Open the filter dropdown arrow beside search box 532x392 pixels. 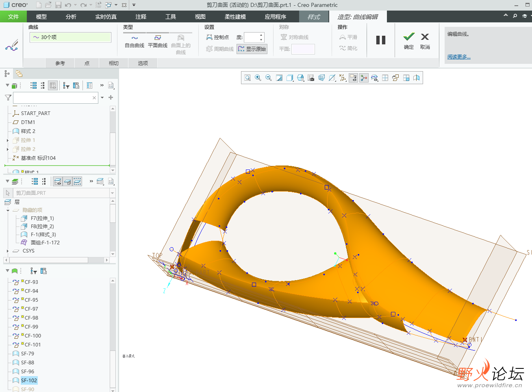[102, 98]
